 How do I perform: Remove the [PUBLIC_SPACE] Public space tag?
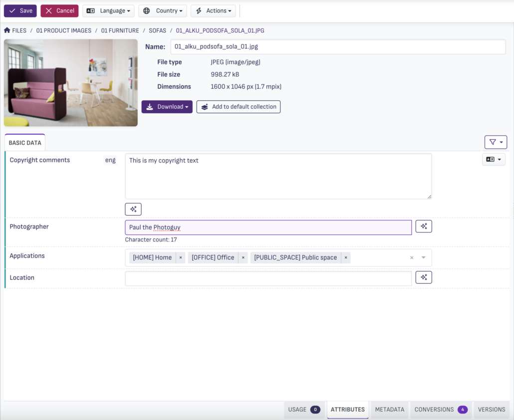tap(346, 257)
